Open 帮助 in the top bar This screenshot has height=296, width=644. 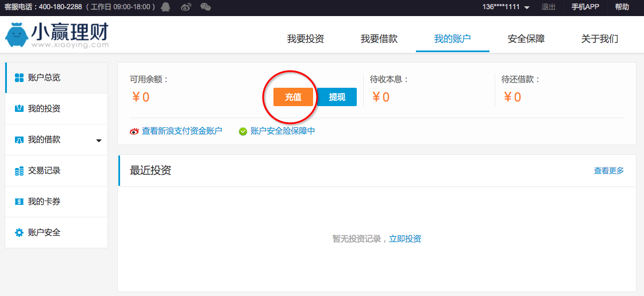coord(622,7)
